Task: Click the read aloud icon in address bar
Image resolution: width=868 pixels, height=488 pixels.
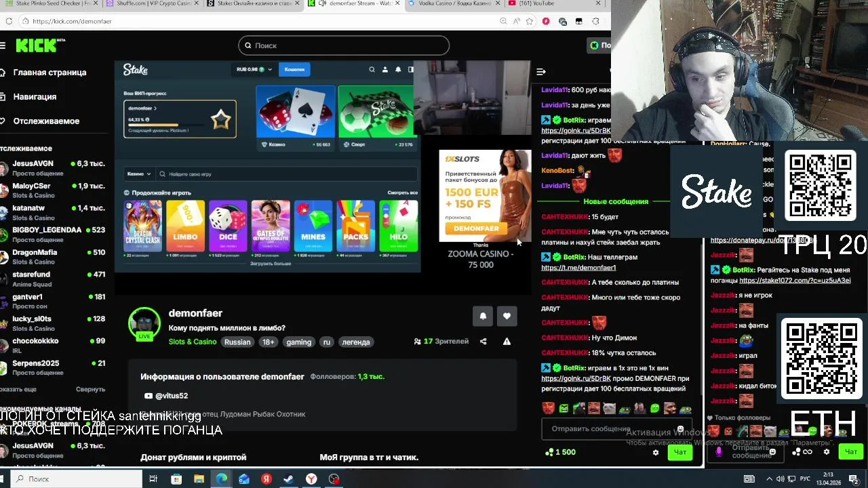Action: click(516, 21)
